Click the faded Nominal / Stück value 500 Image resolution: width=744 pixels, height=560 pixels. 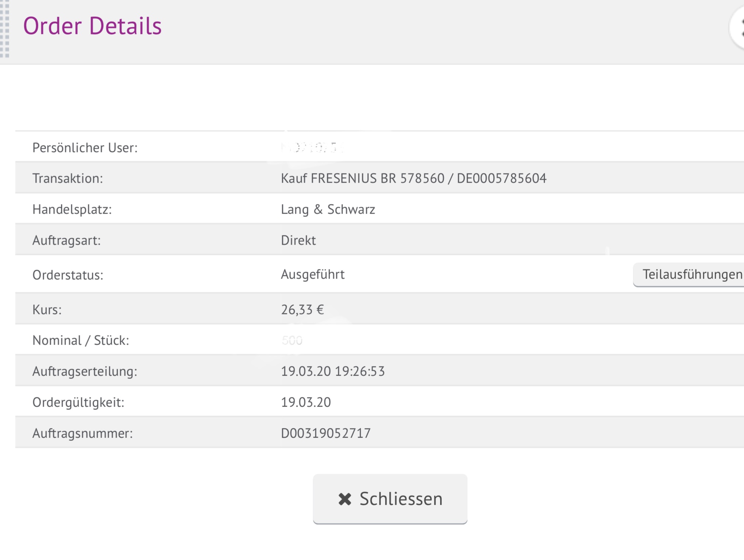pos(291,341)
